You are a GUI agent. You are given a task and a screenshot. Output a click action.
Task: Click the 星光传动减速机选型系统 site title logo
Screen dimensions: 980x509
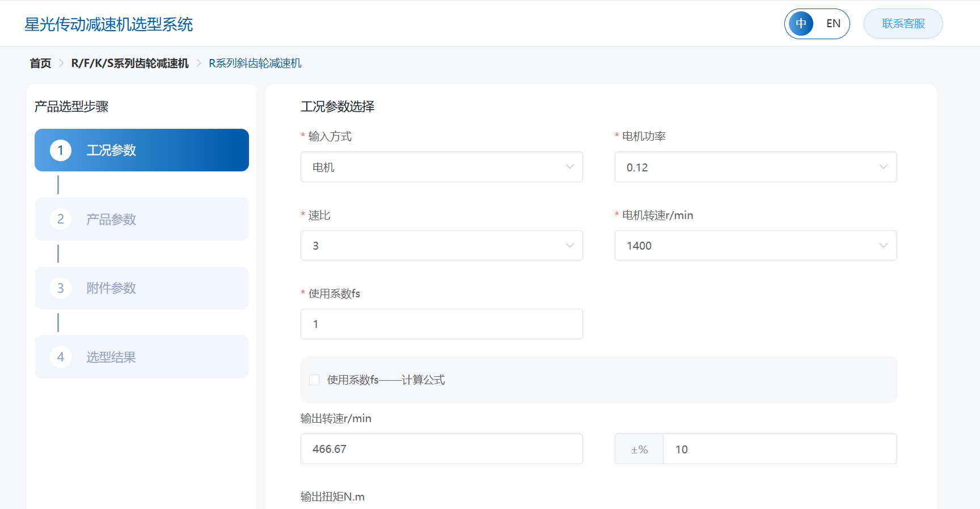(x=108, y=24)
